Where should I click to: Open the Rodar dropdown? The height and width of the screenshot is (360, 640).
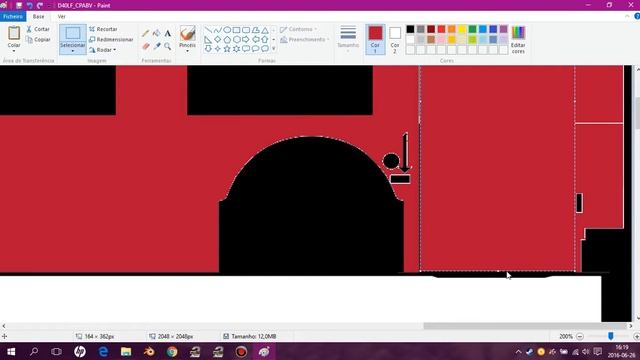pos(102,50)
